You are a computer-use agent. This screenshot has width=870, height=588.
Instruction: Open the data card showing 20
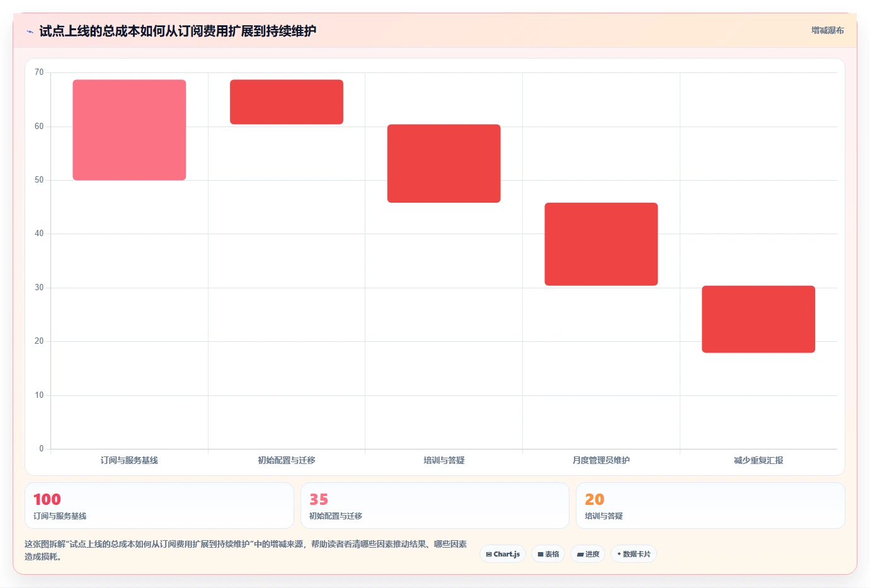[x=711, y=506]
